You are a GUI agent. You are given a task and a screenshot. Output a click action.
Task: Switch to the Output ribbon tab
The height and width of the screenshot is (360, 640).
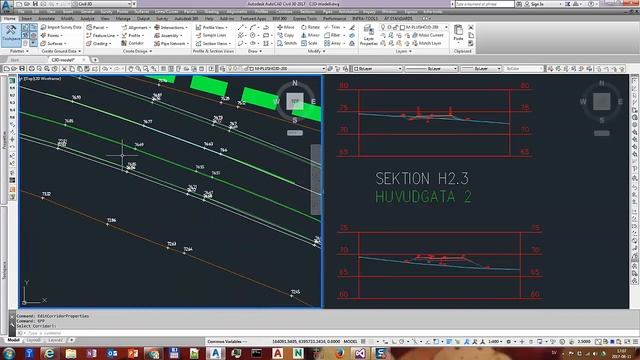click(143, 19)
